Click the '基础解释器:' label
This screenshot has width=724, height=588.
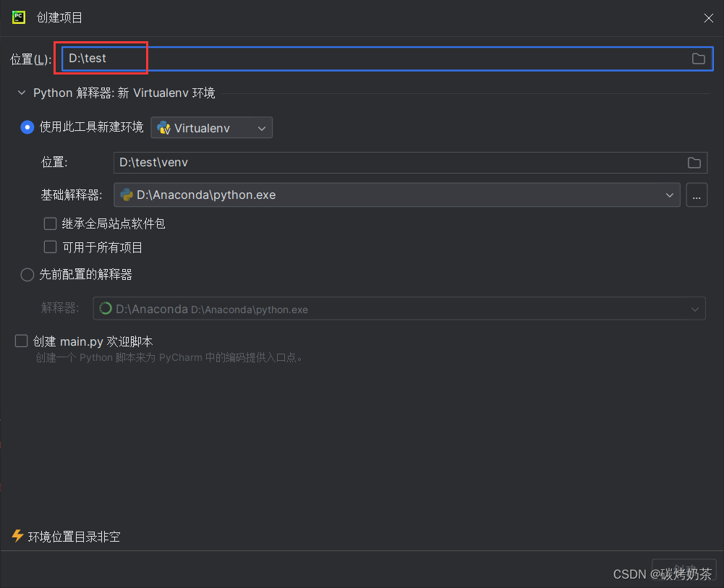pos(72,195)
